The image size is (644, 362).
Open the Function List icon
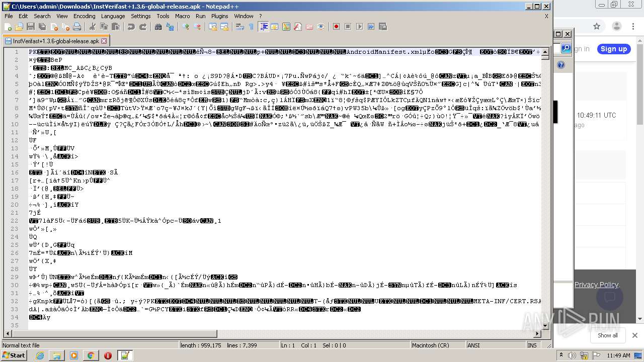298,27
